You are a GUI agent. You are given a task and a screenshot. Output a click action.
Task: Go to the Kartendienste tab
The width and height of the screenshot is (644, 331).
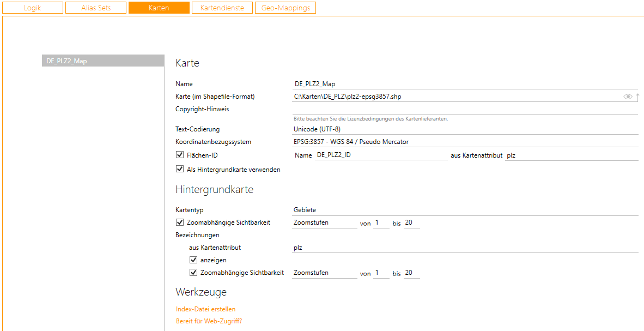pyautogui.click(x=222, y=8)
